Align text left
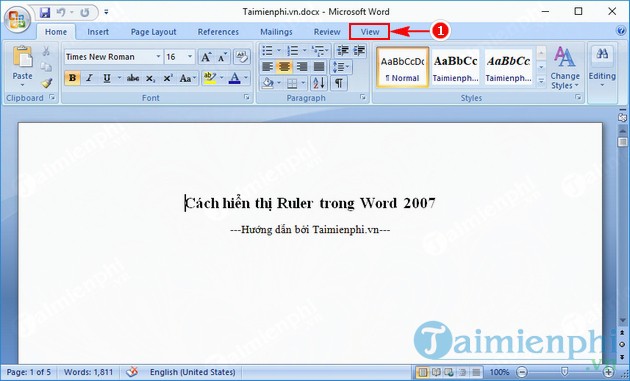This screenshot has height=381, width=630. (x=267, y=67)
